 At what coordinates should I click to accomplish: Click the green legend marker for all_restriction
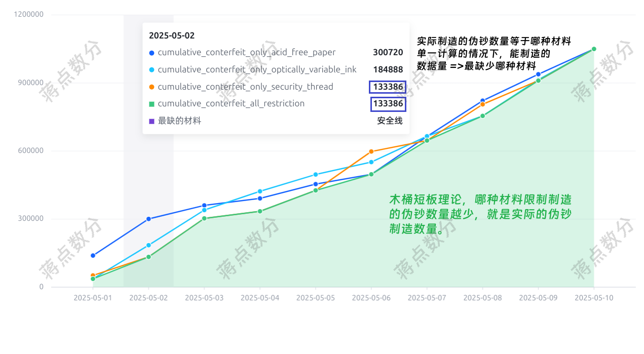151,103
